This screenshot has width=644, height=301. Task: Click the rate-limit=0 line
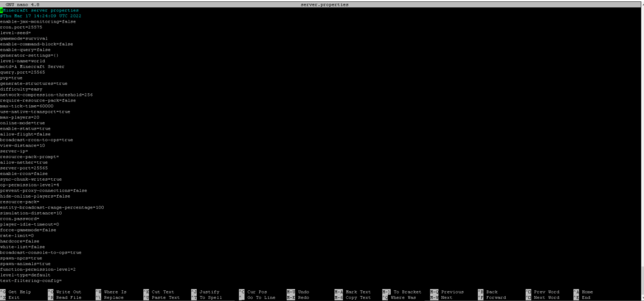pos(17,236)
